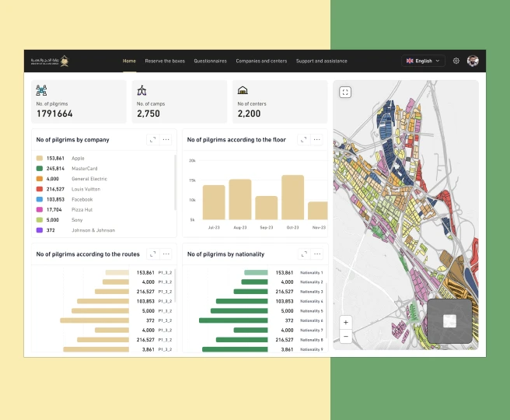Select the Nationality 2 row label
510x420 pixels.
tap(311, 282)
